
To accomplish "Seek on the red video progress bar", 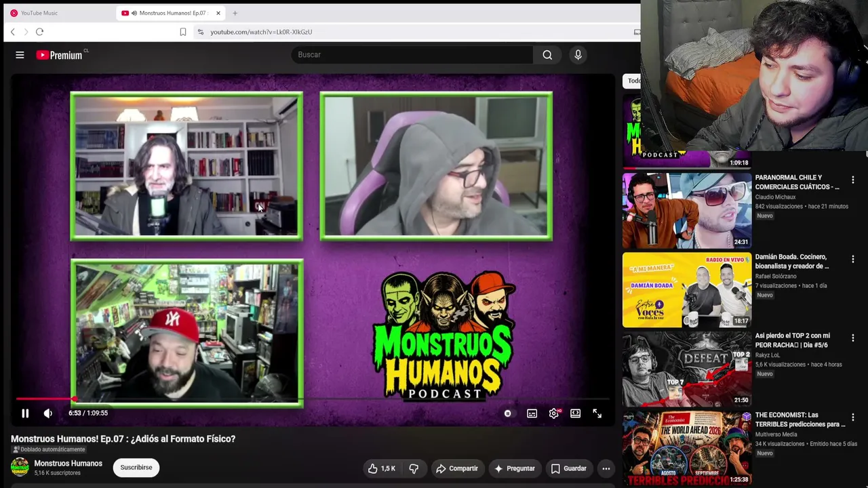I will 313,399.
